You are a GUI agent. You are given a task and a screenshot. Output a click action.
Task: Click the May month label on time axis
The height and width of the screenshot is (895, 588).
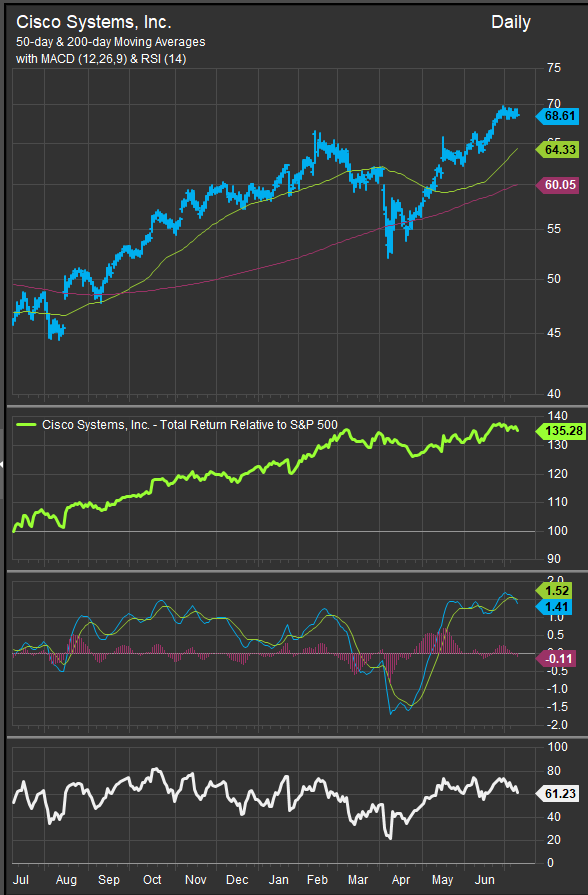pos(442,880)
